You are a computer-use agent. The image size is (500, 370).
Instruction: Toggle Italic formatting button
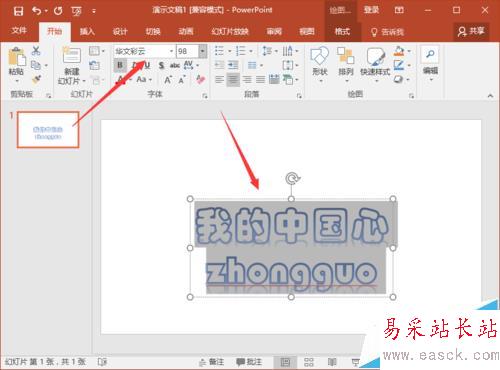(134, 65)
